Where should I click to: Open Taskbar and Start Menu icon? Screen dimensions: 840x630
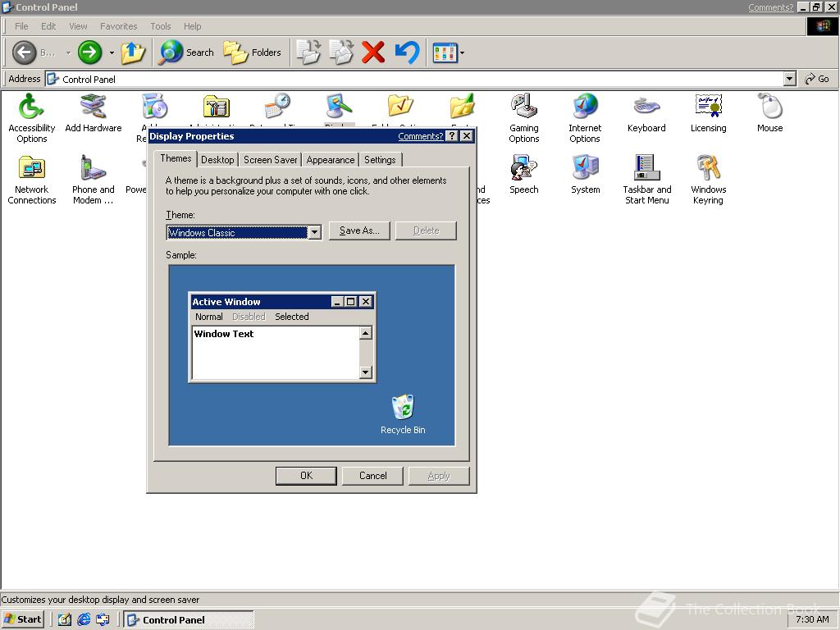pos(646,180)
